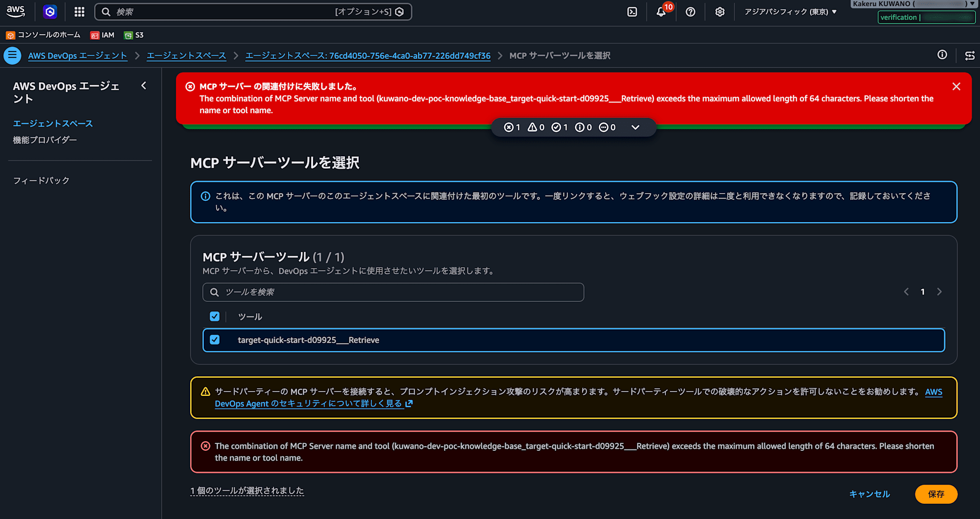Open the help question-mark menu
Image resolution: width=980 pixels, height=519 pixels.
click(690, 12)
